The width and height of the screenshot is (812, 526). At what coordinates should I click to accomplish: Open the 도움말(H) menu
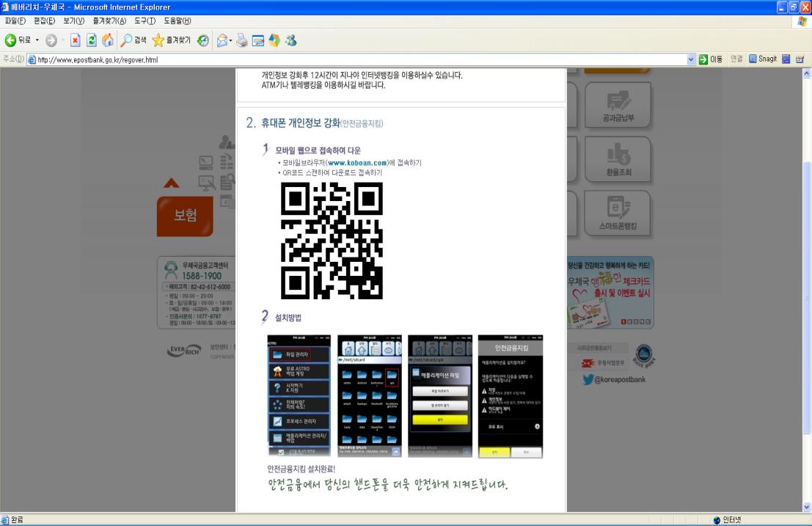click(x=178, y=21)
